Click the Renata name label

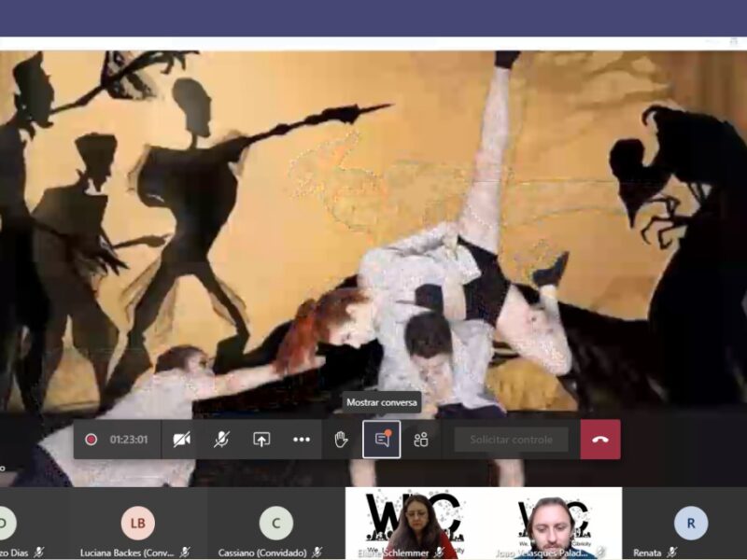click(647, 553)
